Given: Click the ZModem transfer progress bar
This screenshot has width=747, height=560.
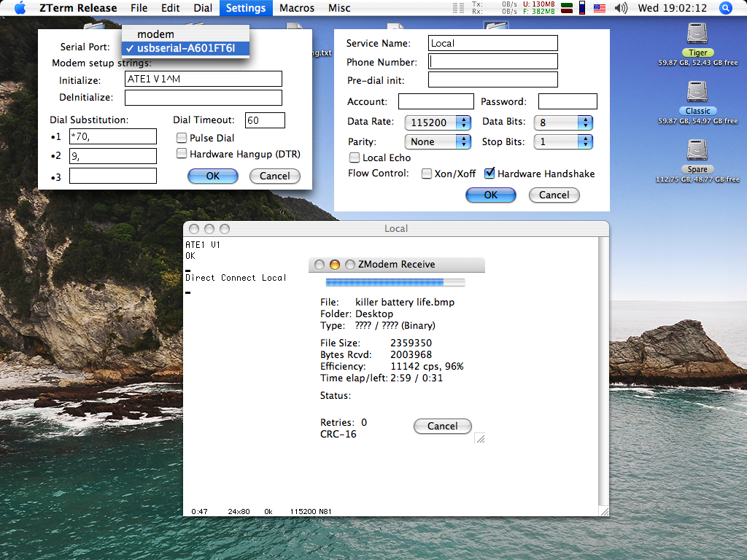Looking at the screenshot, I should click(x=395, y=282).
